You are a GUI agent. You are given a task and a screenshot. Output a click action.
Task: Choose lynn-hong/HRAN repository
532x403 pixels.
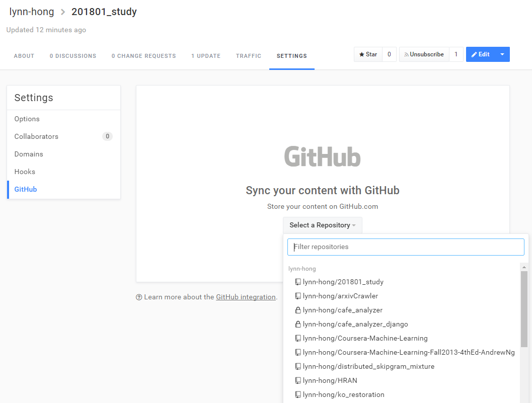coord(330,380)
